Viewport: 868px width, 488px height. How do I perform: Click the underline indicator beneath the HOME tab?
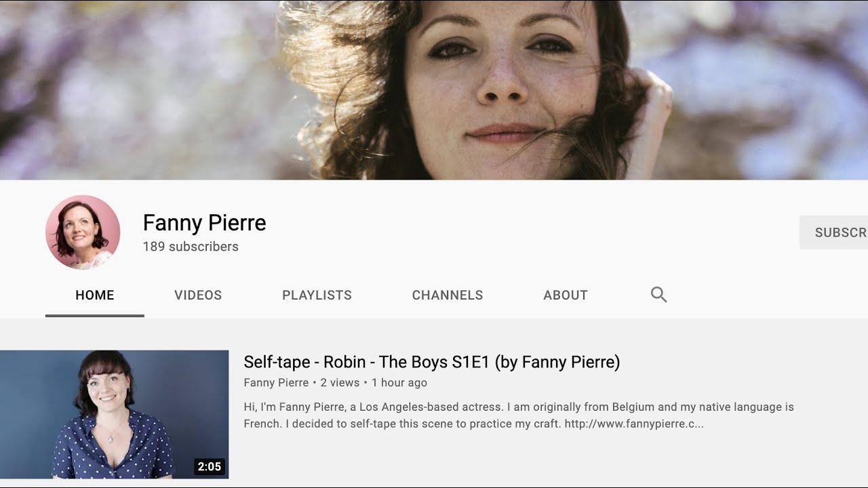[95, 315]
